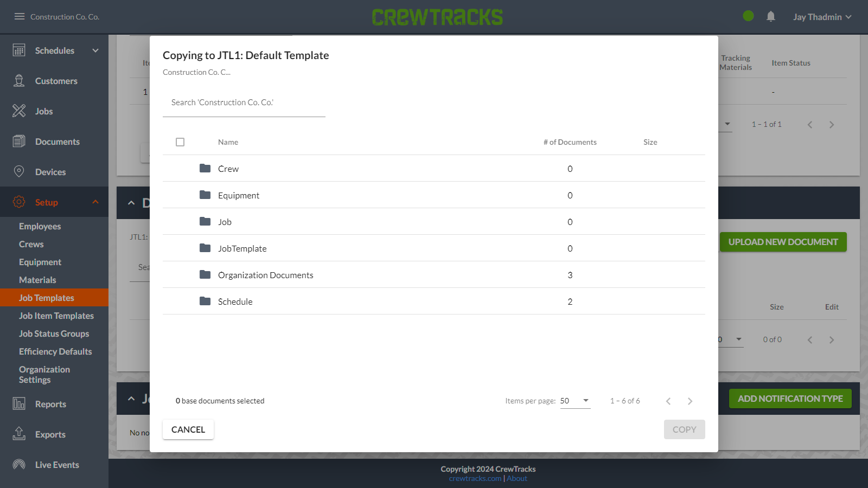Click the Upload New Document button
868x488 pixels.
[x=783, y=242]
